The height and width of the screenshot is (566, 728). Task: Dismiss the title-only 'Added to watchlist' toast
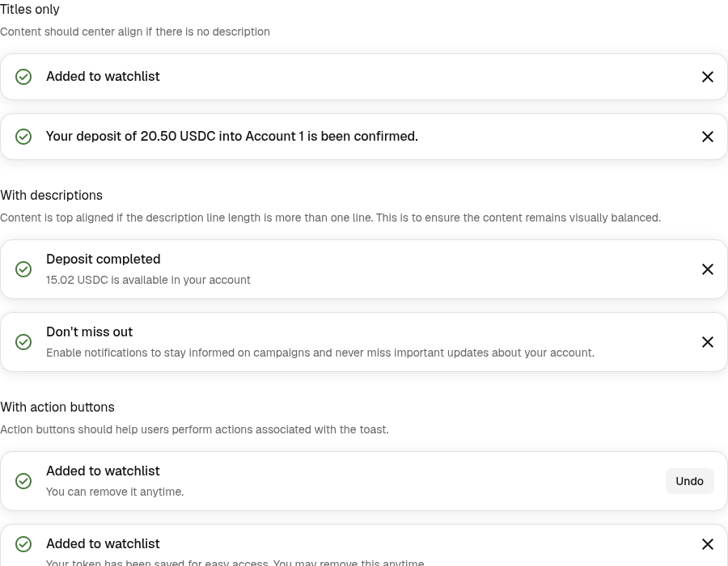tap(707, 77)
